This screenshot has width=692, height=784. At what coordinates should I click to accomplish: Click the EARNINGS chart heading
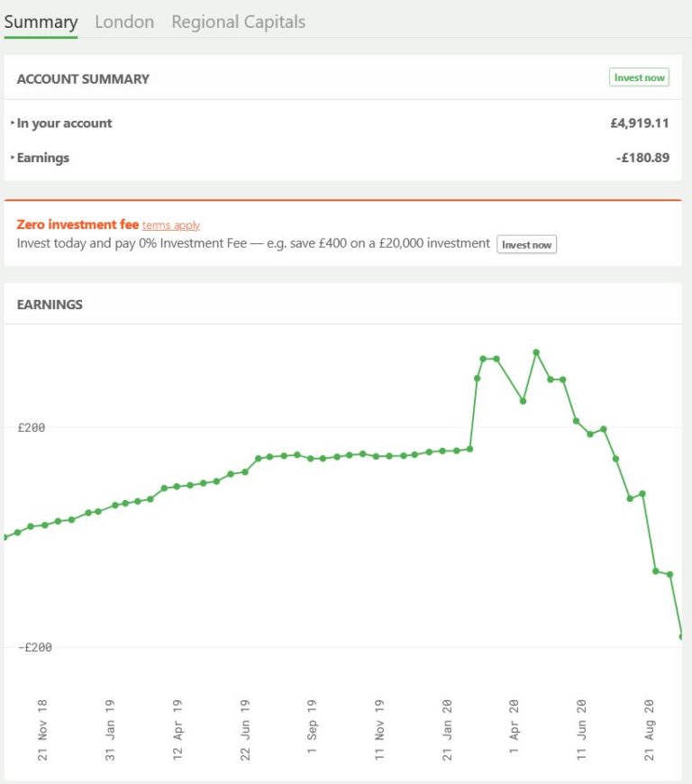(50, 305)
